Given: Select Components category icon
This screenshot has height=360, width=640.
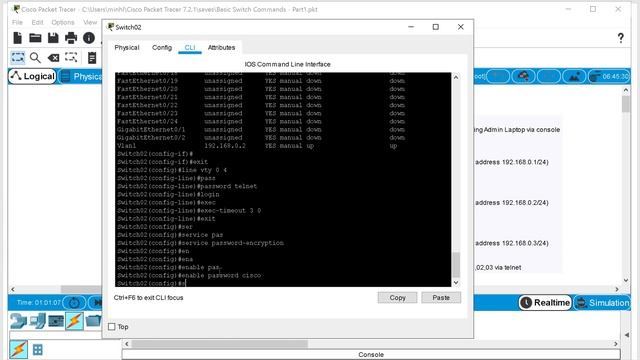Looking at the screenshot, I should coord(56,321).
